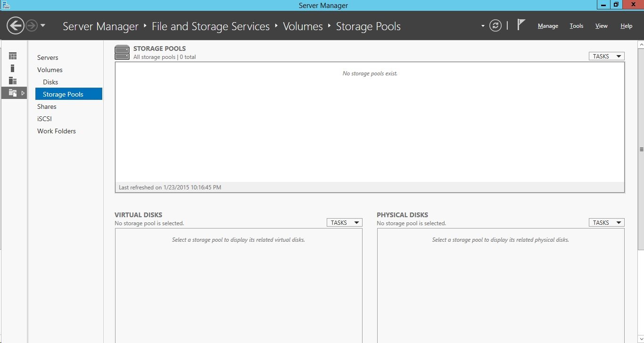
Task: Click the Forward navigation arrow
Action: (x=32, y=25)
